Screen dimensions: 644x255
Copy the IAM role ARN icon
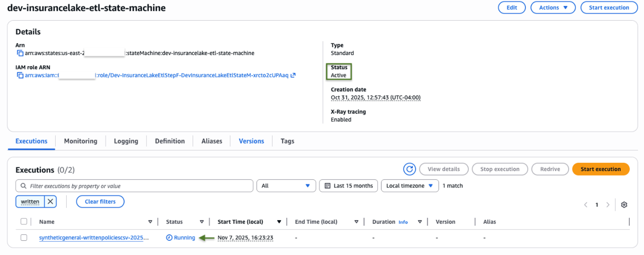20,75
